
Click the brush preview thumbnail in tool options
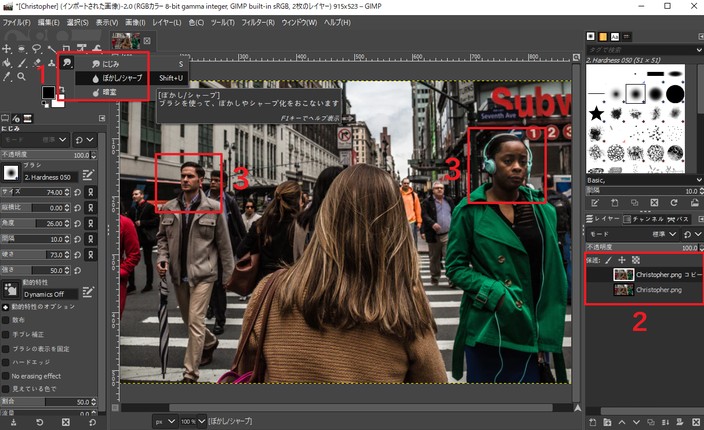pyautogui.click(x=11, y=172)
